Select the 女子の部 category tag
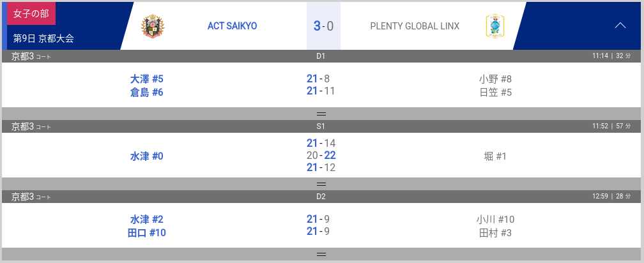The width and height of the screenshot is (644, 263). pyautogui.click(x=31, y=13)
